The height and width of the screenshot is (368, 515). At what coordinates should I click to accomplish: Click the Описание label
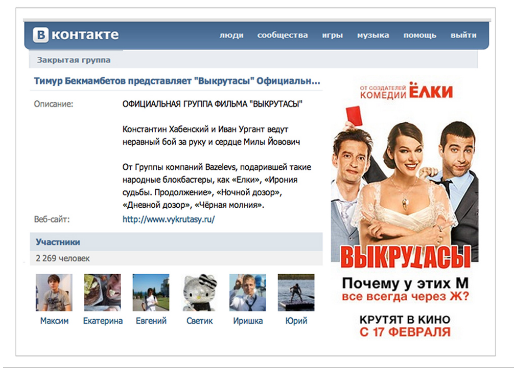53,104
